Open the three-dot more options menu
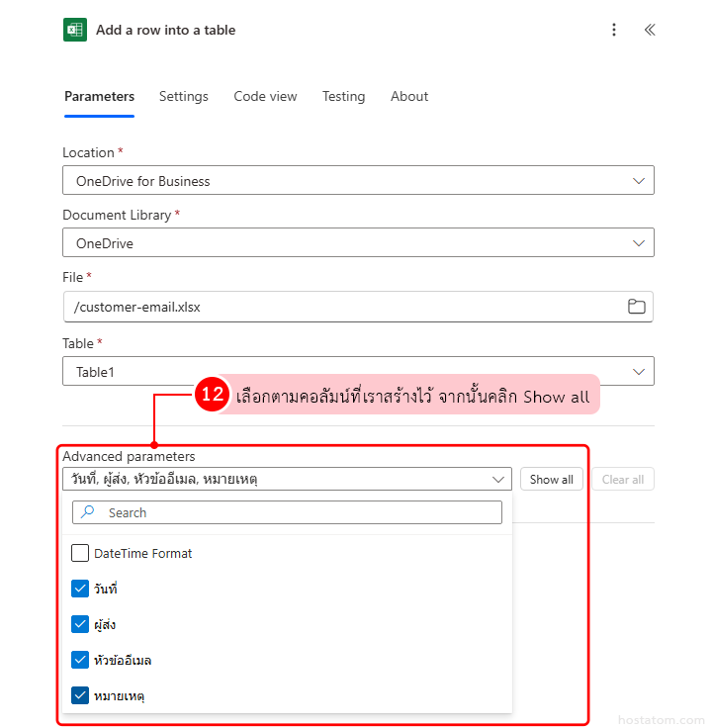The height and width of the screenshot is (728, 712). [x=614, y=30]
